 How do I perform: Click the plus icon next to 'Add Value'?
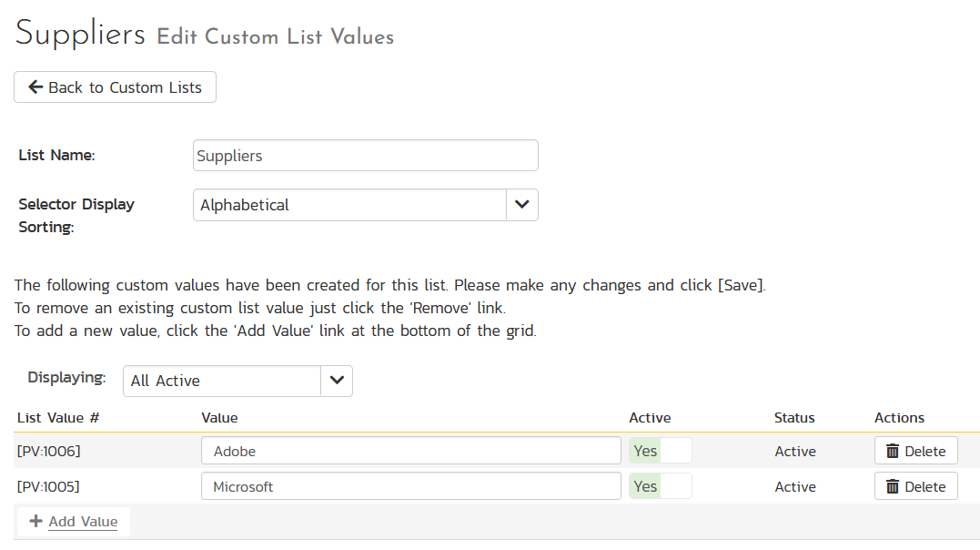tap(35, 521)
